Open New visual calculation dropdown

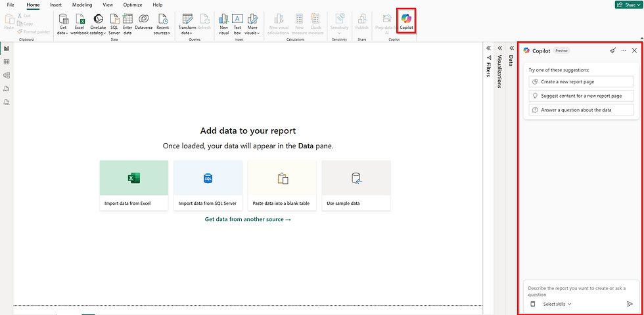point(279,24)
